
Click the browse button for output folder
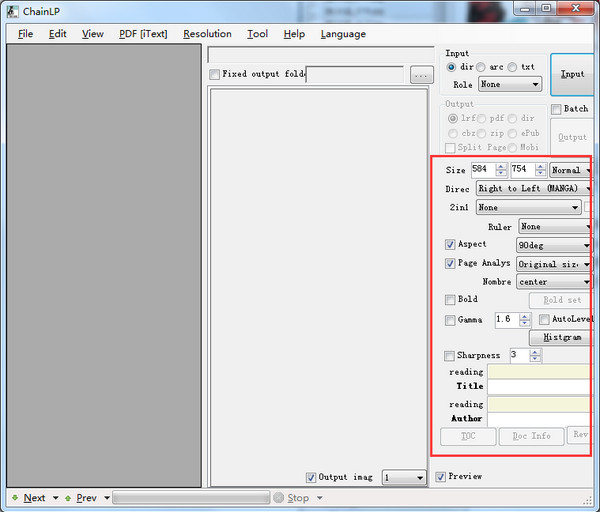click(421, 74)
